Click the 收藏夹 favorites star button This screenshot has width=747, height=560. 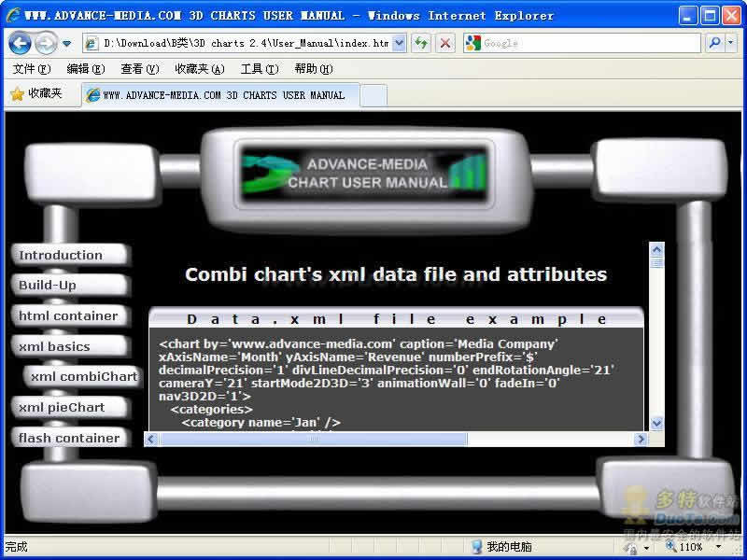[x=36, y=93]
